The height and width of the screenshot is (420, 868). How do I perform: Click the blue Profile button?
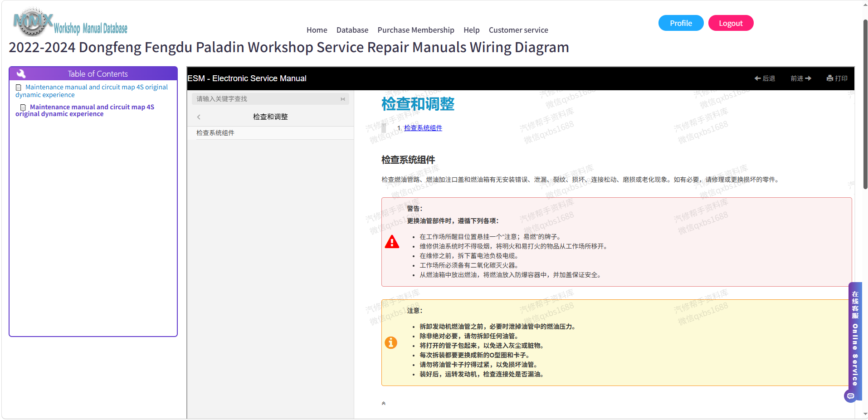(681, 23)
